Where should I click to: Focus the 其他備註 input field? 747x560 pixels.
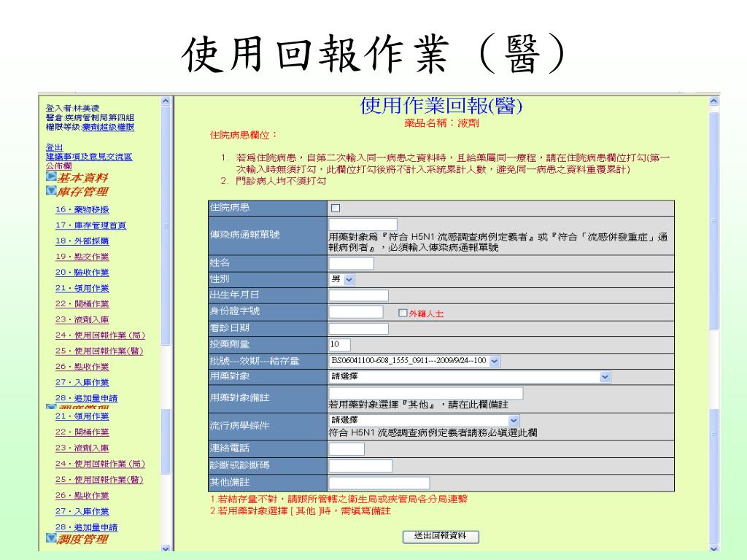coord(379,483)
